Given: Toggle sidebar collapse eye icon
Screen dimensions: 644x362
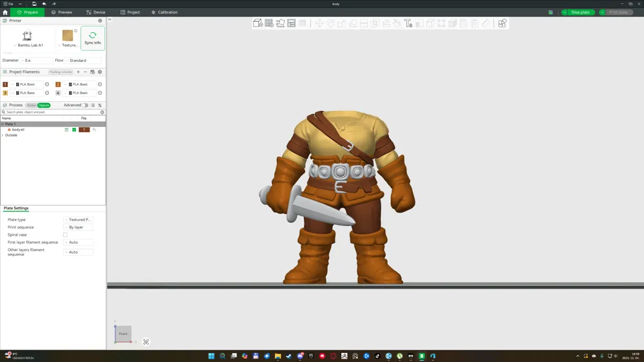Looking at the screenshot, I should tap(109, 19).
